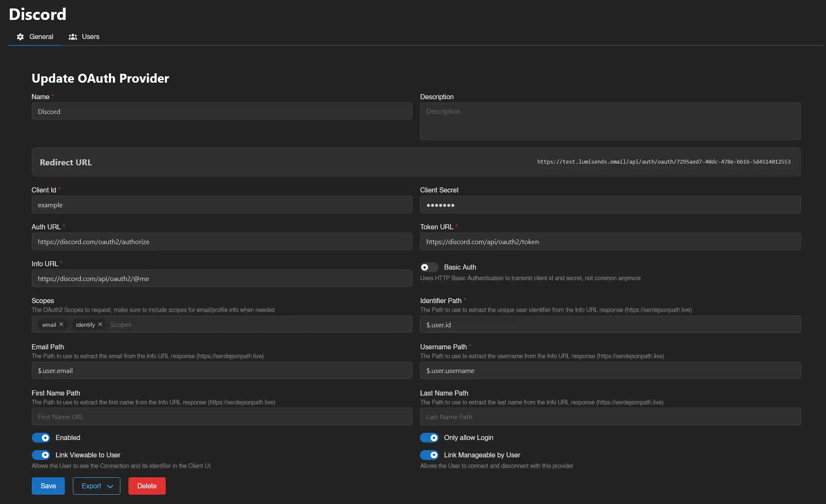Delete this OAuth provider
826x504 pixels.
(x=147, y=486)
